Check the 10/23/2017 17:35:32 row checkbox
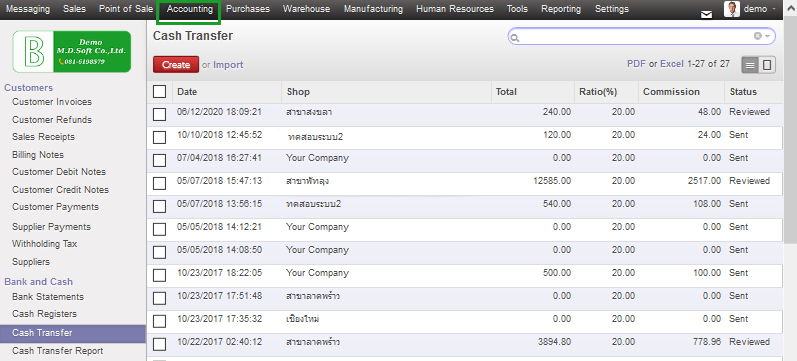The image size is (797, 361). point(160,321)
